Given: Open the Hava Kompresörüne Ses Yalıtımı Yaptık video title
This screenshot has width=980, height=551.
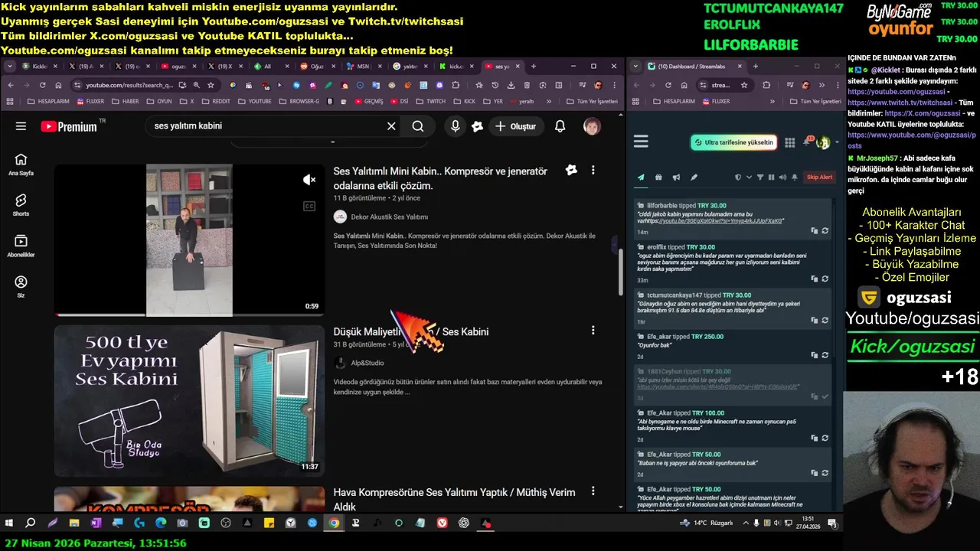Looking at the screenshot, I should [454, 499].
